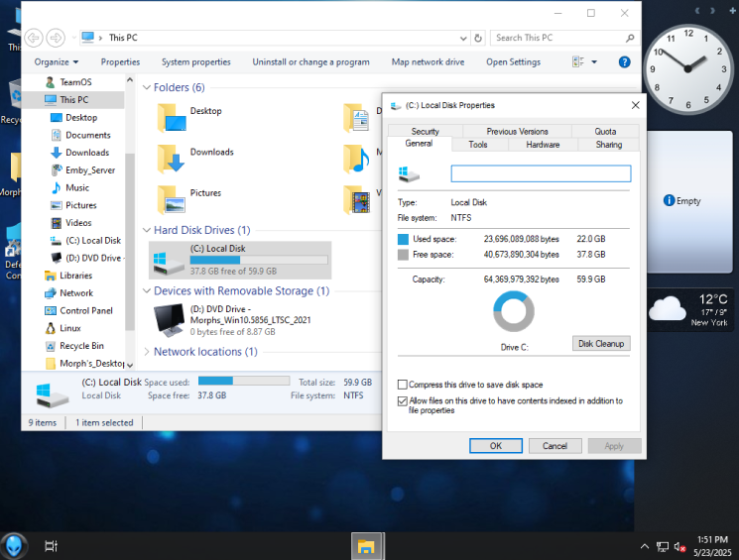Click the Disk Cleanup button
Screen dimensions: 739x560
point(601,344)
